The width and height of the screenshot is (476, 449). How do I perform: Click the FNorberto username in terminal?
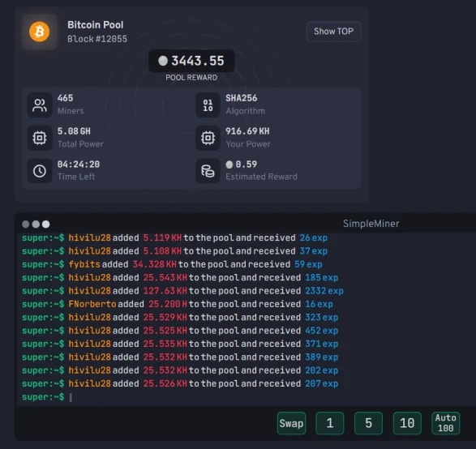tap(92, 304)
